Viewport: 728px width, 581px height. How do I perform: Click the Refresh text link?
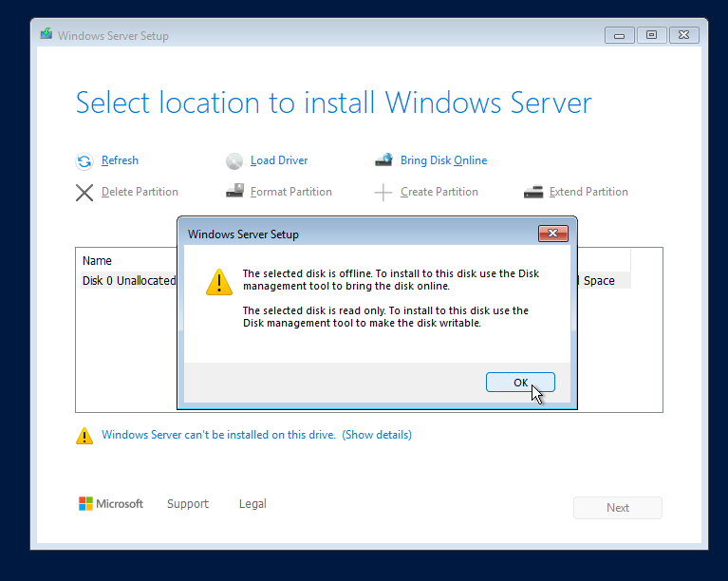120,160
